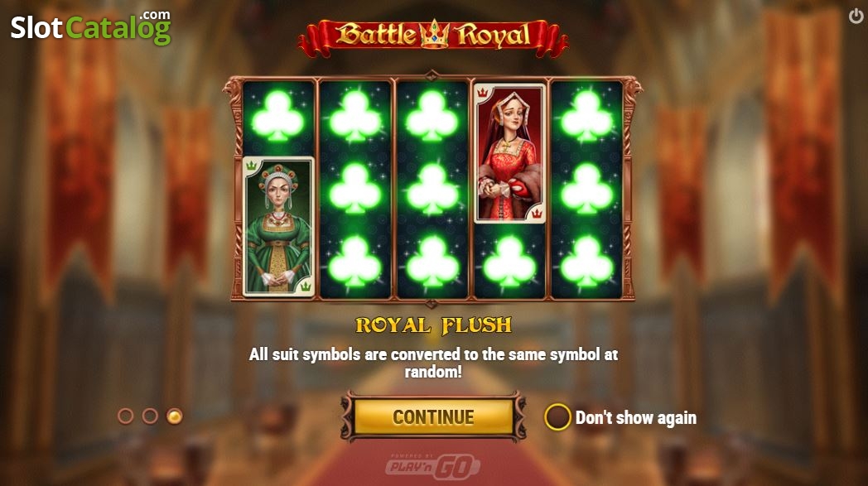Click the bottom club in the second reel

(x=354, y=263)
